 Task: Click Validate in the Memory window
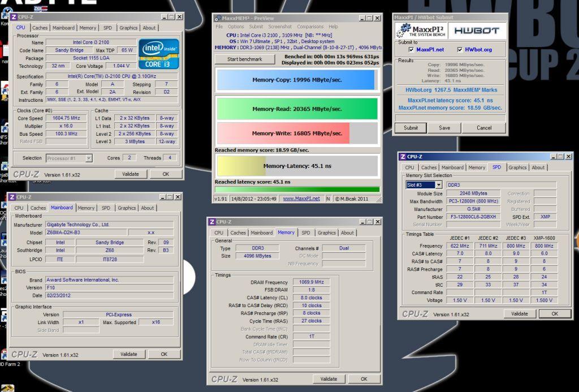[x=329, y=378]
